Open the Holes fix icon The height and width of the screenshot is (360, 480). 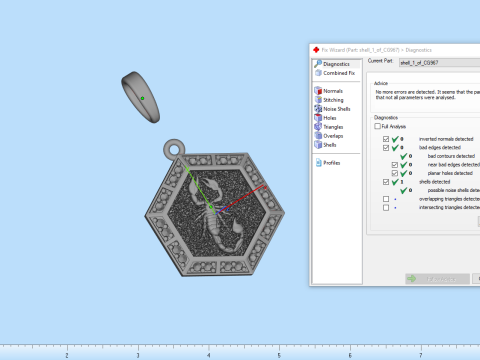[x=318, y=118]
